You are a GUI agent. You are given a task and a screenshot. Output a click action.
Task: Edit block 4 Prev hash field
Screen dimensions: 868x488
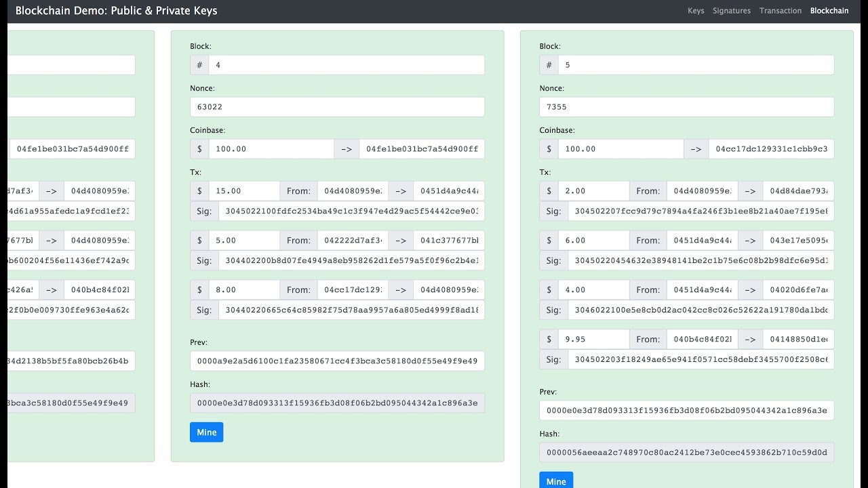click(338, 361)
